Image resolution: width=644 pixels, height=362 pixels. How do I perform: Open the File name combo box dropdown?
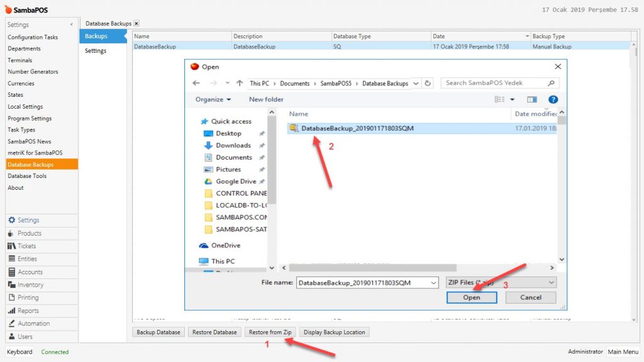click(433, 283)
